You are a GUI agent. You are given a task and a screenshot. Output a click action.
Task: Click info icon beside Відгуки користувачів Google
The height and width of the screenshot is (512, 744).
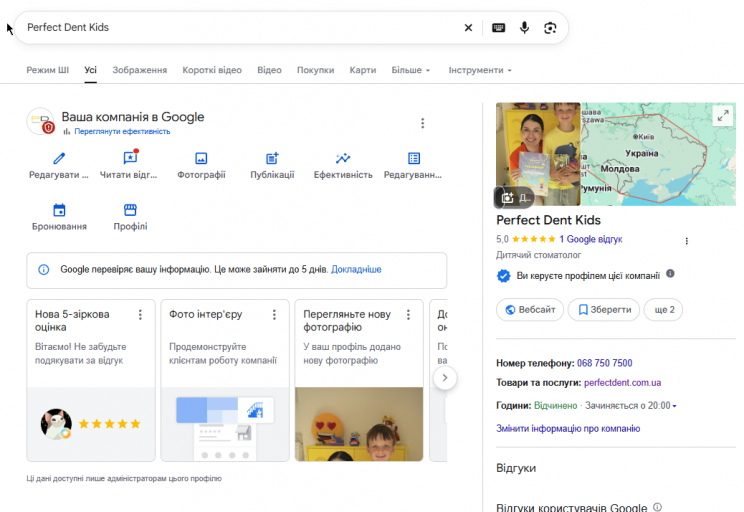click(657, 507)
